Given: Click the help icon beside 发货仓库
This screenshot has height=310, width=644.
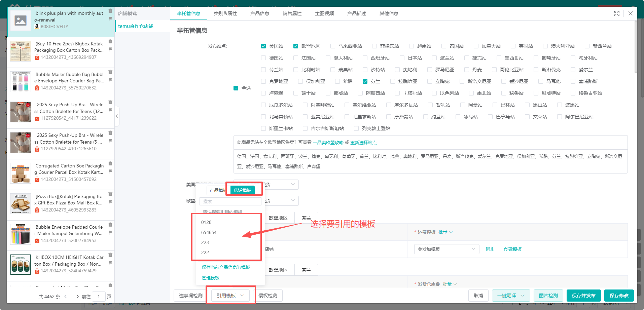Looking at the screenshot, I should click(x=438, y=284).
